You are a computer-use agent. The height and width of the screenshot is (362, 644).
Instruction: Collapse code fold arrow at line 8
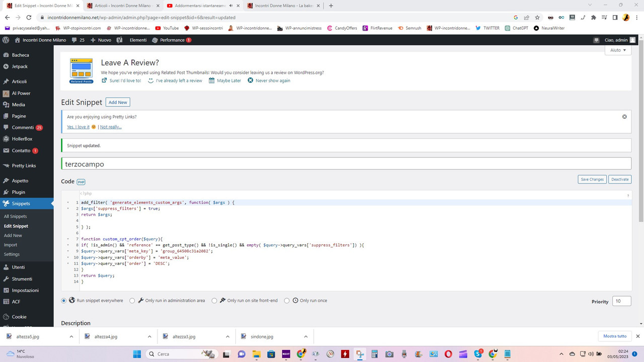(68, 245)
